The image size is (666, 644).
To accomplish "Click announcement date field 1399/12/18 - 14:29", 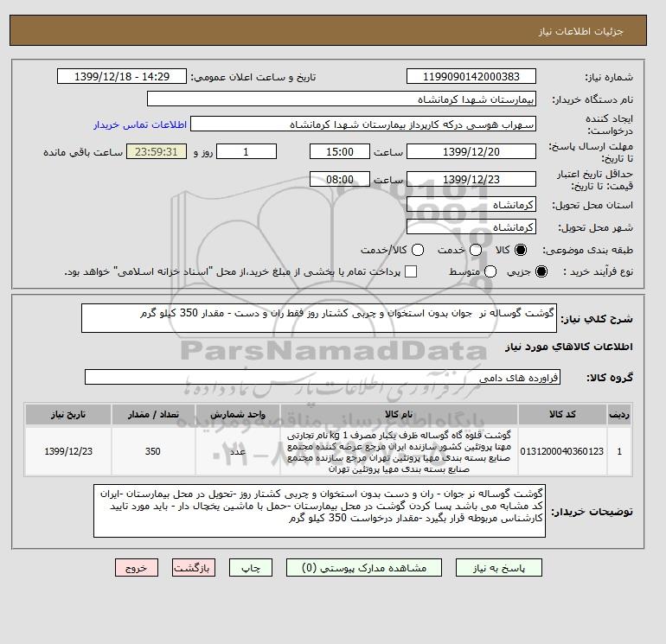I will [x=122, y=76].
